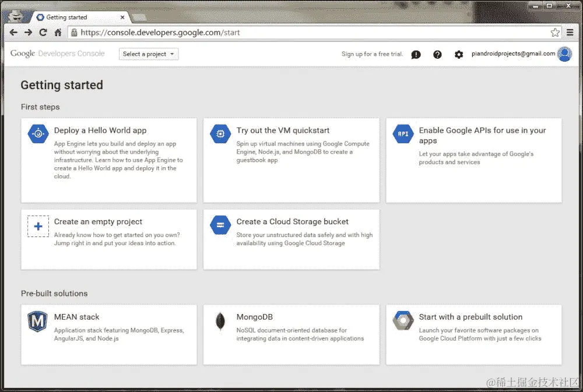Click the MEAN stack shield icon
583x392 pixels.
[37, 322]
